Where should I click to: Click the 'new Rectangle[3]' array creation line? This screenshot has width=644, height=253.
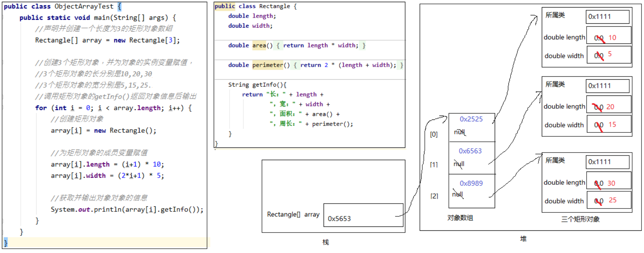coord(107,40)
